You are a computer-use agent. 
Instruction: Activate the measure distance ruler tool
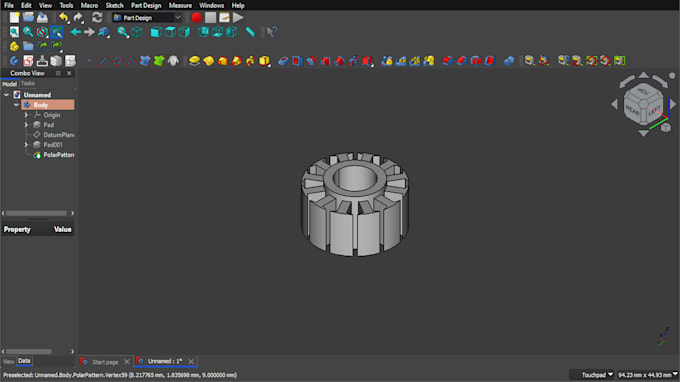point(250,32)
